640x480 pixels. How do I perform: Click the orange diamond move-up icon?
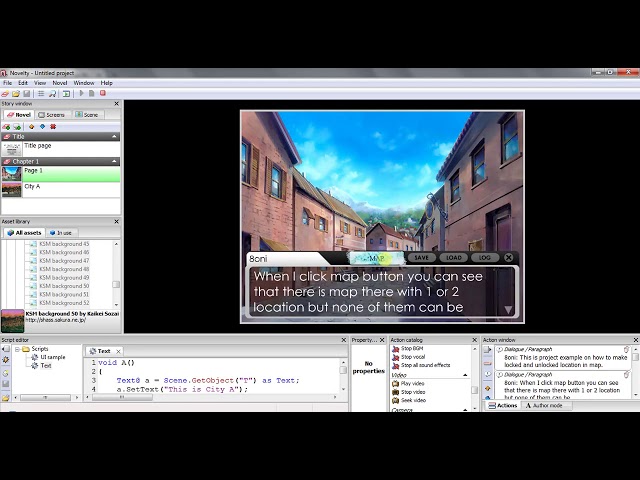coord(31,127)
